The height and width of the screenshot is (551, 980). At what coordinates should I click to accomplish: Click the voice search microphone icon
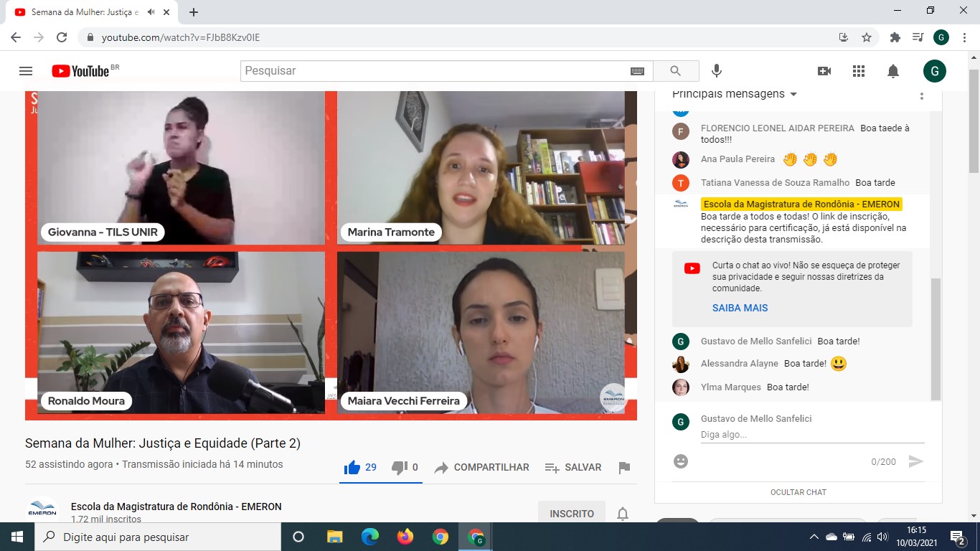click(x=716, y=71)
